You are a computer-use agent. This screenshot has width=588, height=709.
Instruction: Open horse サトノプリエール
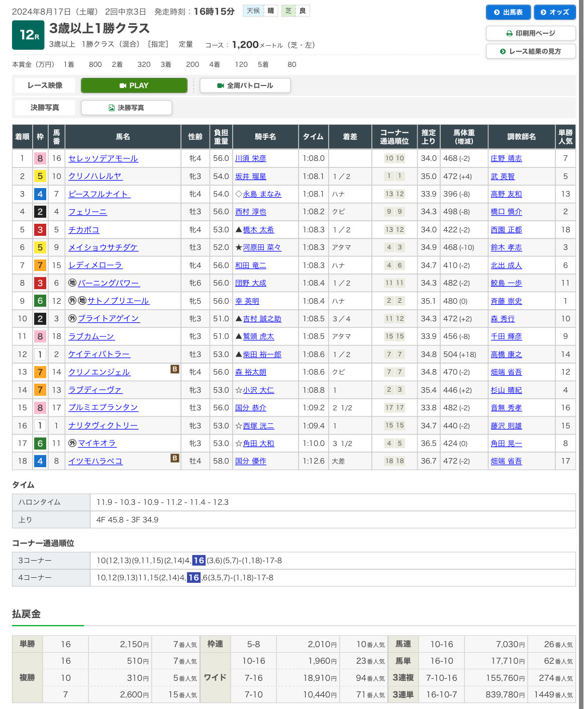pos(118,301)
